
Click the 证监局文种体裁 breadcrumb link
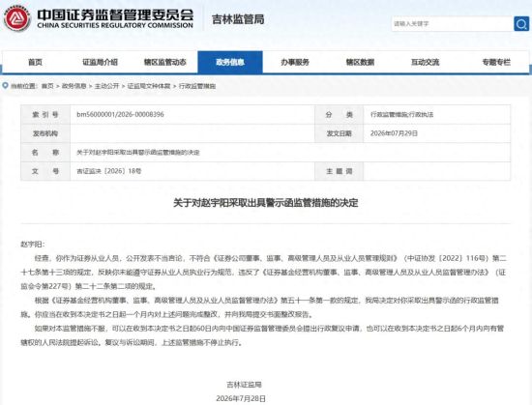149,86
